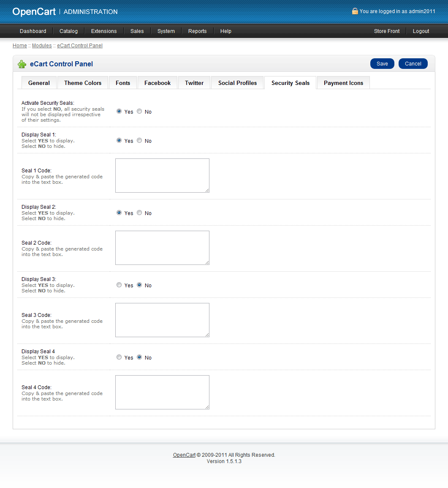The width and height of the screenshot is (448, 488).
Task: Click the 'Seal 2 Code:' label
Action: click(x=36, y=243)
